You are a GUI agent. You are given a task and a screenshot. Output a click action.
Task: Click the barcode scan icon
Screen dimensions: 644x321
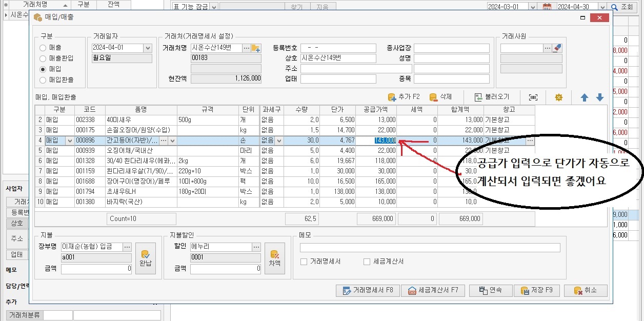533,97
